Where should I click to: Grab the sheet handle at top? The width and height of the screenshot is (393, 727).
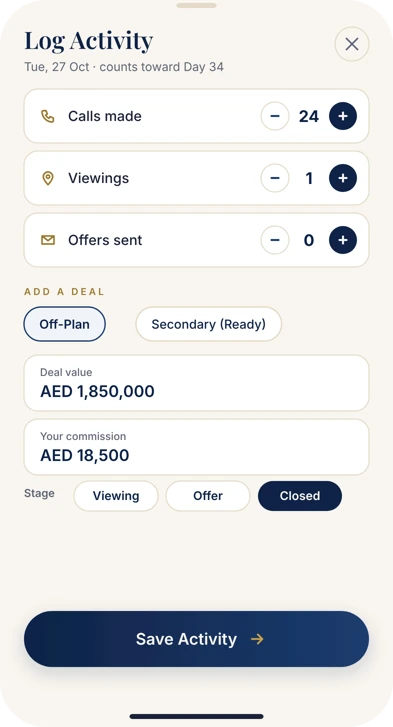[196, 6]
